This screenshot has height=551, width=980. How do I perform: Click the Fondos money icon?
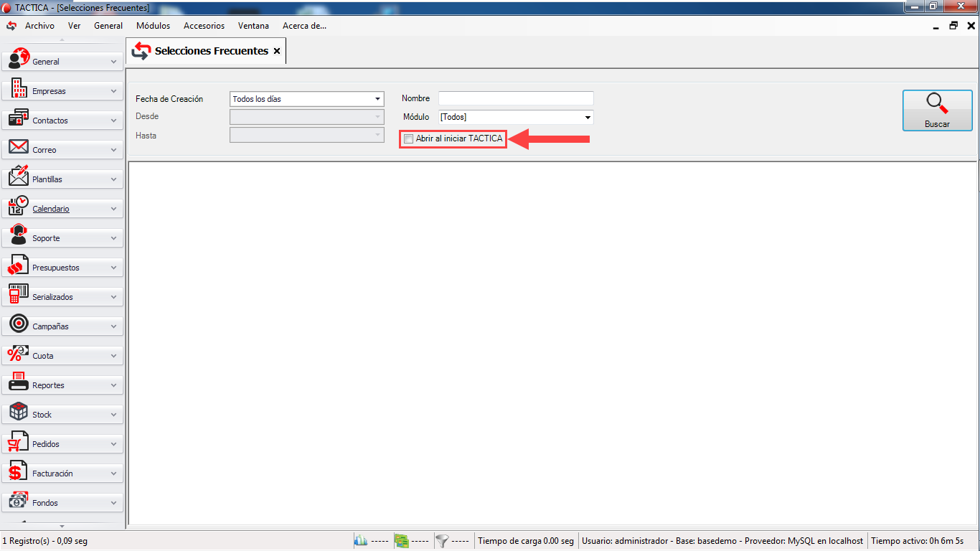click(19, 500)
